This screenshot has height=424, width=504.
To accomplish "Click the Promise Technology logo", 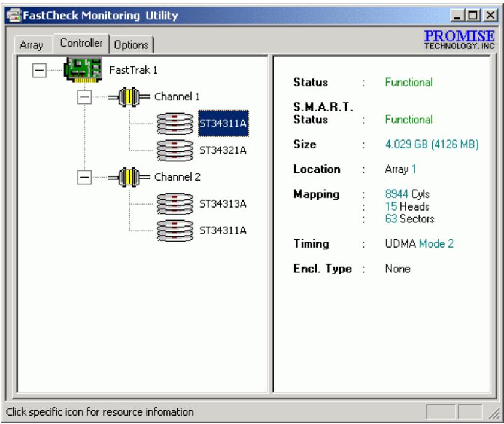I will [459, 40].
